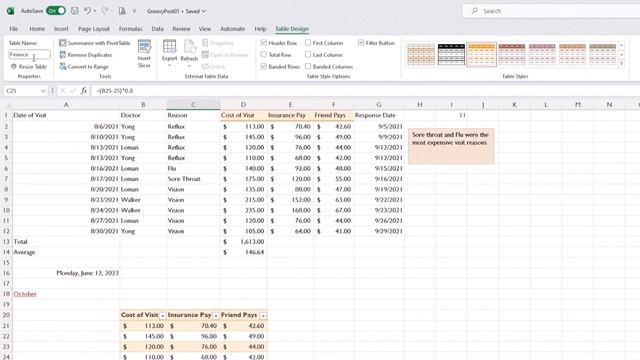
Task: Click Convert to Range tool
Action: (x=84, y=67)
